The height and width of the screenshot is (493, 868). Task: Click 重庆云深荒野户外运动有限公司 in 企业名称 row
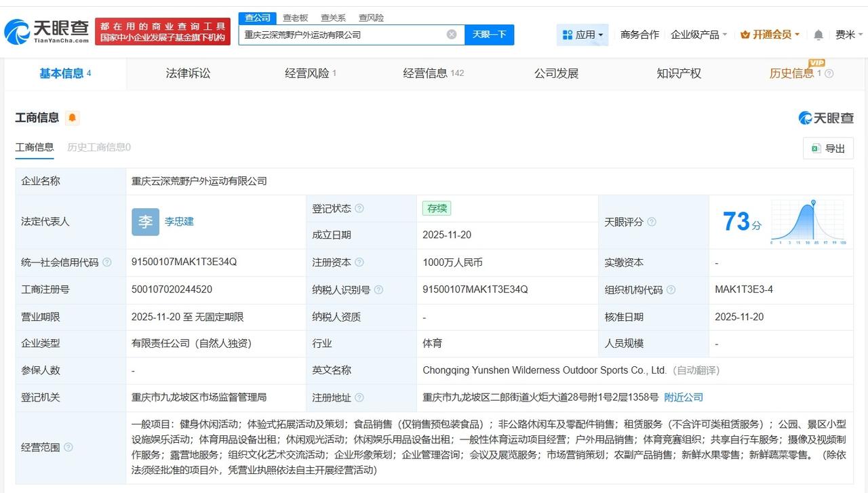(x=199, y=181)
